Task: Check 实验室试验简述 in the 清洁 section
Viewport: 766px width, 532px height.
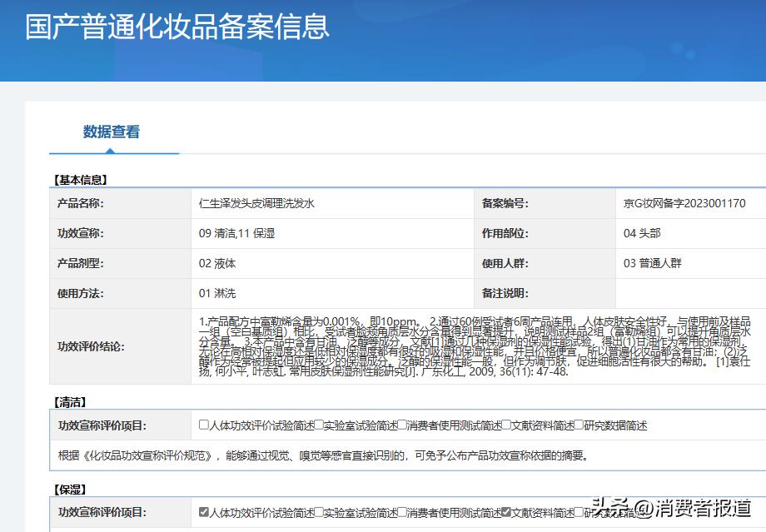Action: click(x=319, y=421)
